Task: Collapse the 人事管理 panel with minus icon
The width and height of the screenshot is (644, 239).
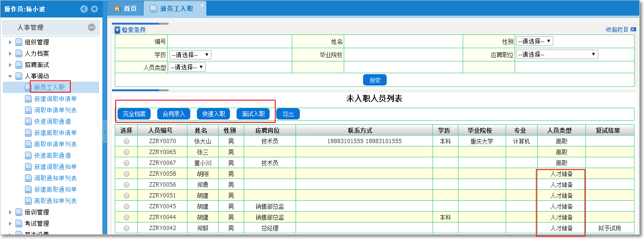Action: pos(92,28)
